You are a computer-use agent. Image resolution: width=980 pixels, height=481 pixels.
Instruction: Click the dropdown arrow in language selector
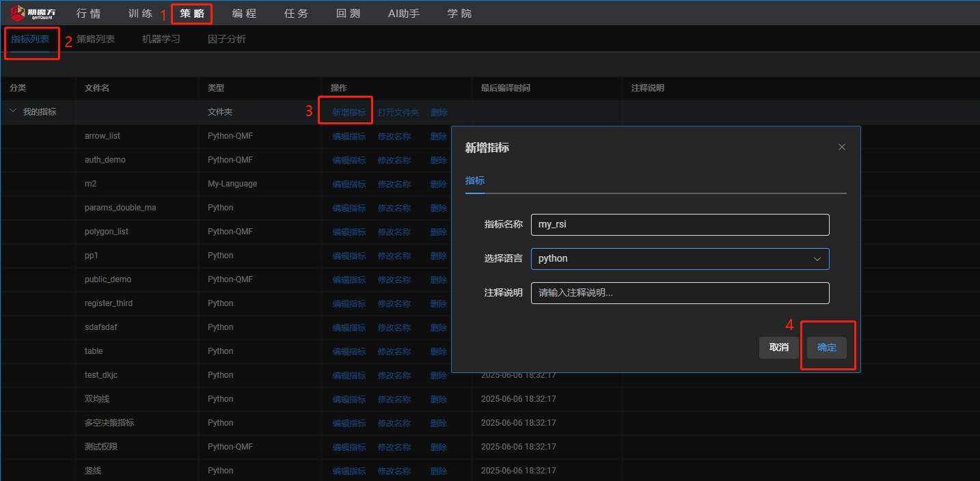coord(817,259)
